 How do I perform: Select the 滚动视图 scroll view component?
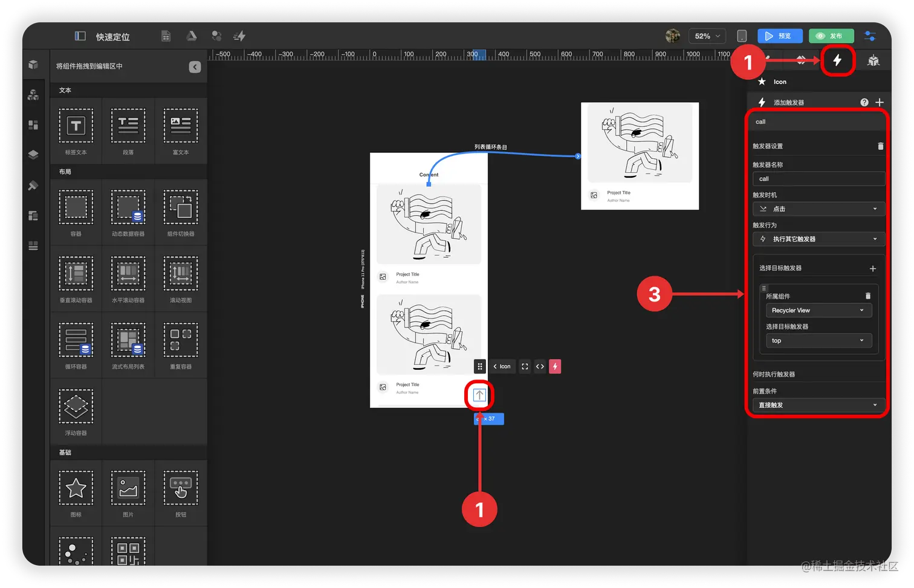(x=181, y=279)
